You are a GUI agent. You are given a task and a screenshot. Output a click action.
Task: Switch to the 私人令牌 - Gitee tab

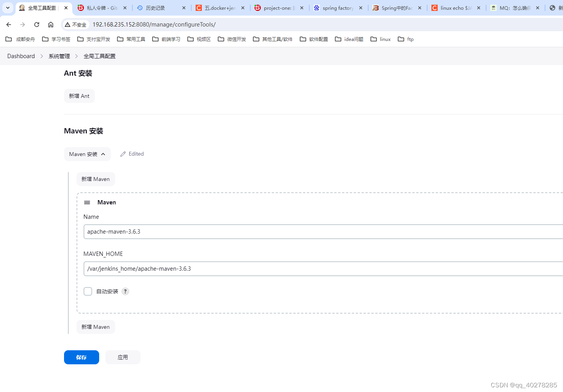point(102,8)
